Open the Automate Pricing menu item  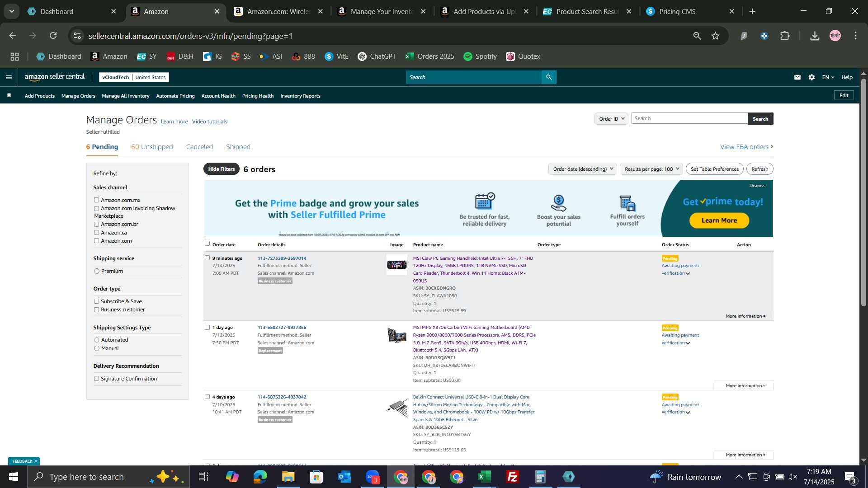pos(175,96)
